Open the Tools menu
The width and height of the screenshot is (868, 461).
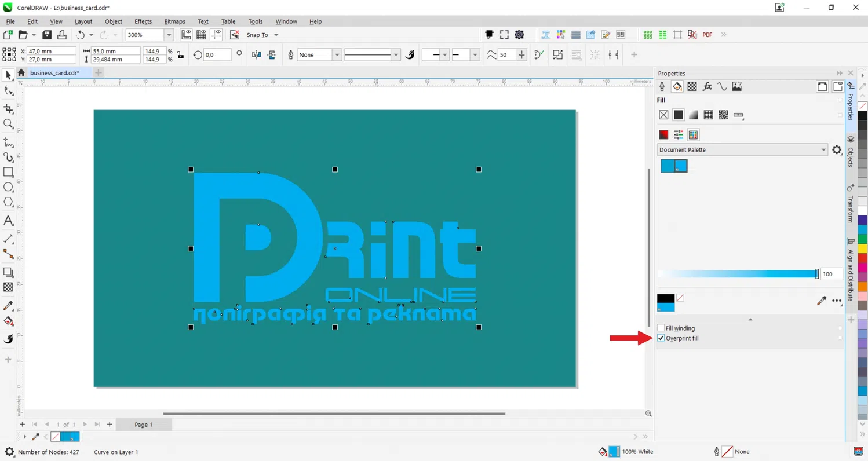pyautogui.click(x=256, y=21)
